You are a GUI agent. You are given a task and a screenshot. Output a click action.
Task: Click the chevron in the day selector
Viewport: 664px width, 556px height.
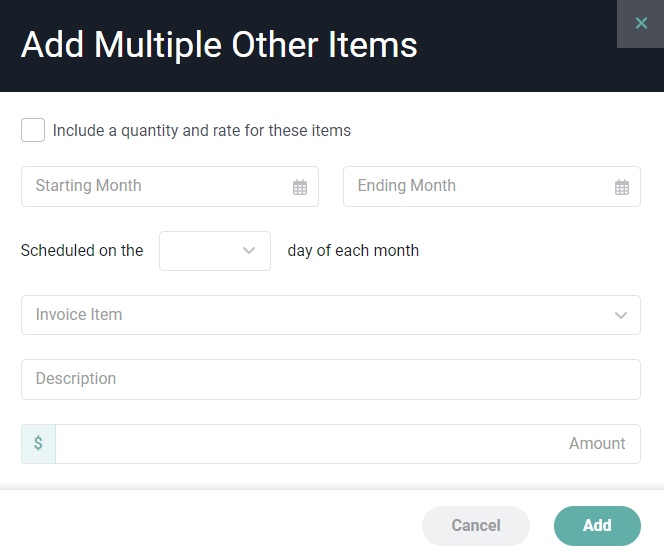[249, 251]
